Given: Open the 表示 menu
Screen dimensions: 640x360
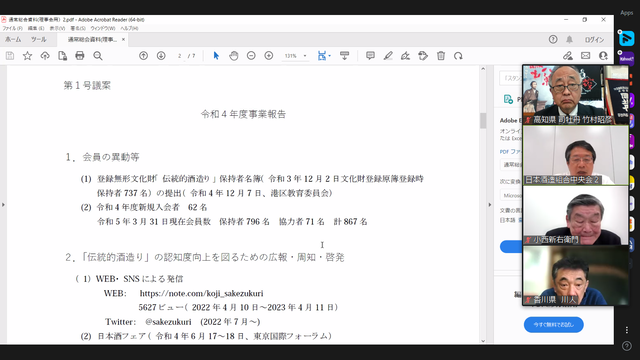Looking at the screenshot, I should 58,28.
